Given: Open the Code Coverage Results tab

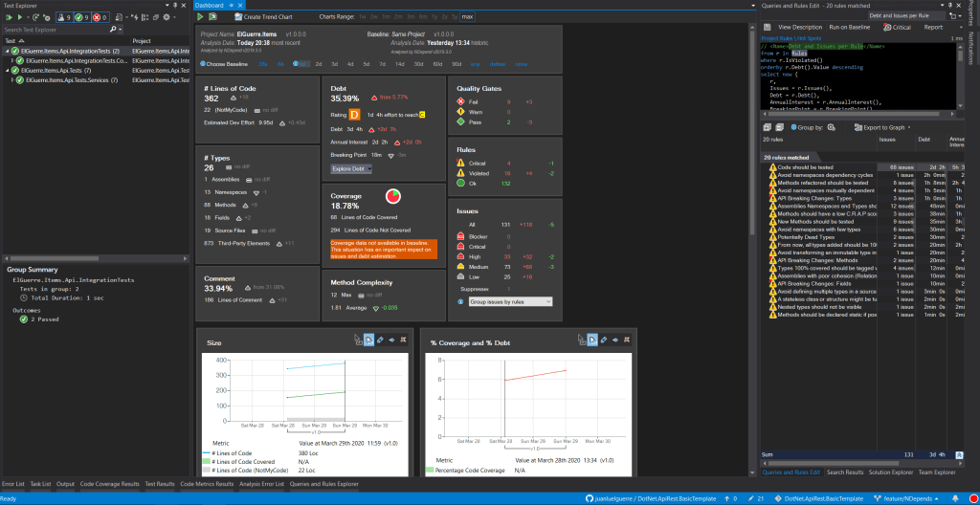Looking at the screenshot, I should (x=109, y=484).
